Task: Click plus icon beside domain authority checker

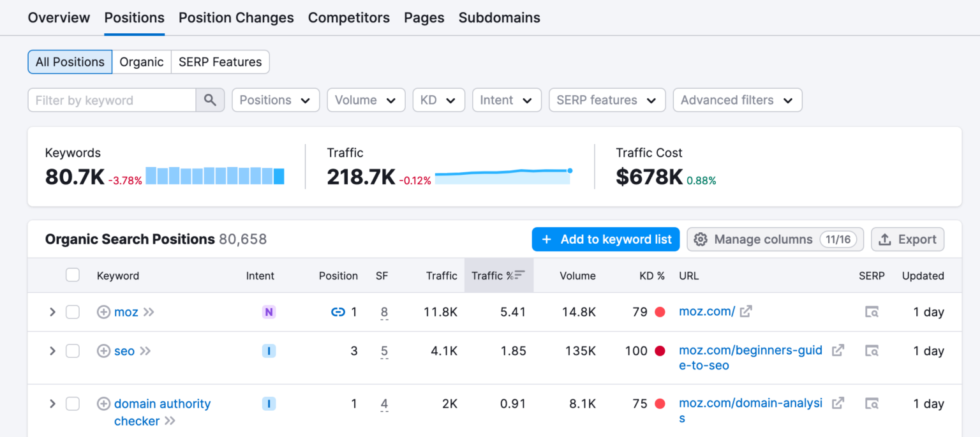Action: (x=103, y=404)
